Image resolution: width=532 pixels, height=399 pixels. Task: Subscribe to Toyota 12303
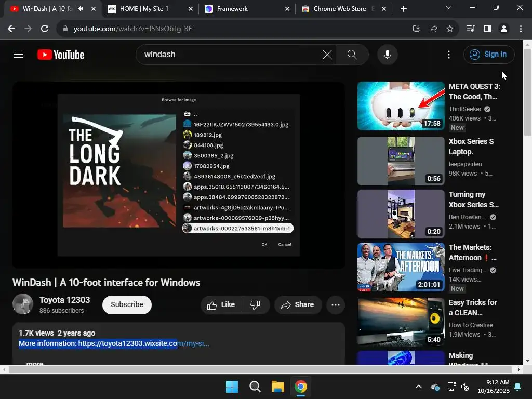(127, 304)
